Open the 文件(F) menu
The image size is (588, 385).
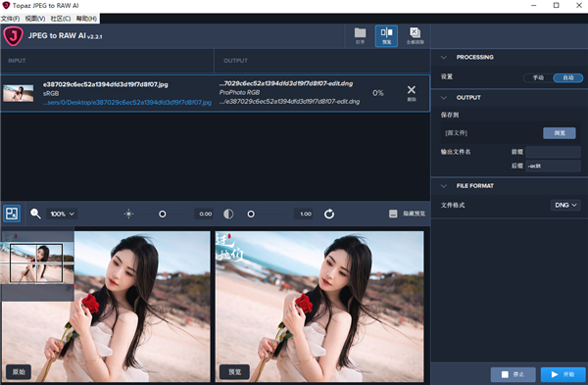coord(11,19)
